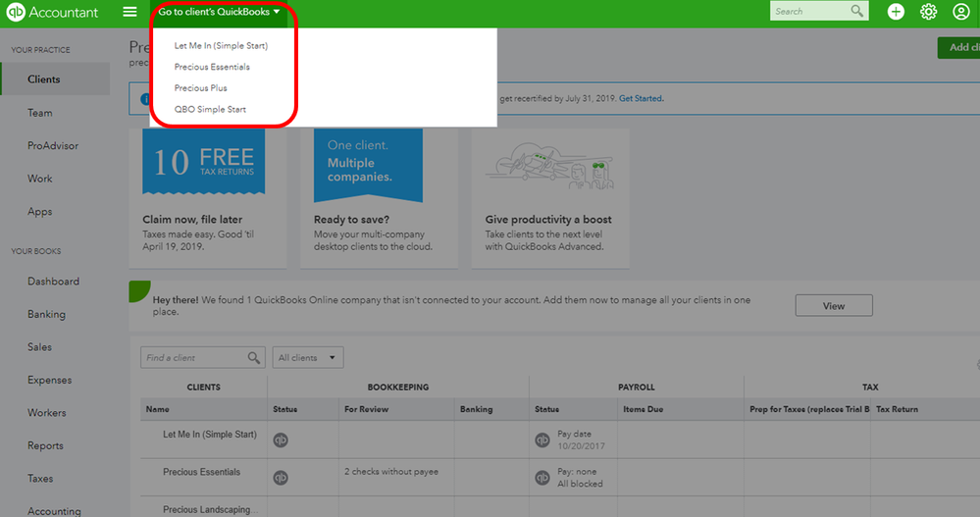Click Pay date 10/20/2017 cell
The height and width of the screenshot is (517, 980).
pyautogui.click(x=581, y=440)
